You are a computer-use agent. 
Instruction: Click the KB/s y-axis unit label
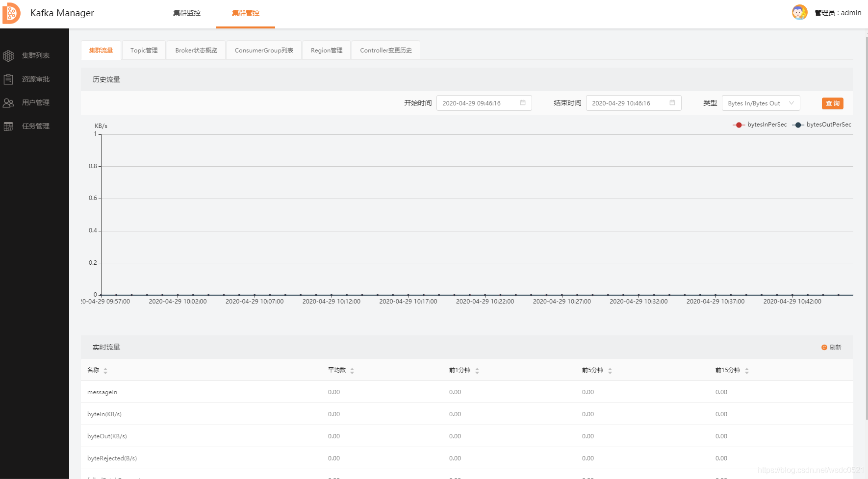coord(101,126)
